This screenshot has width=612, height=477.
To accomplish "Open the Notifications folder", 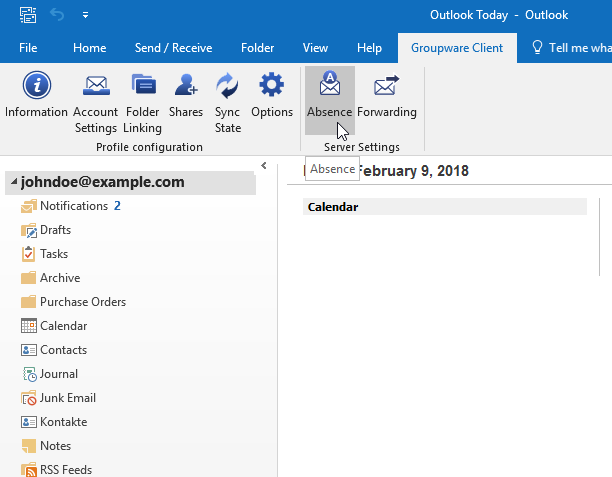I will tap(74, 206).
